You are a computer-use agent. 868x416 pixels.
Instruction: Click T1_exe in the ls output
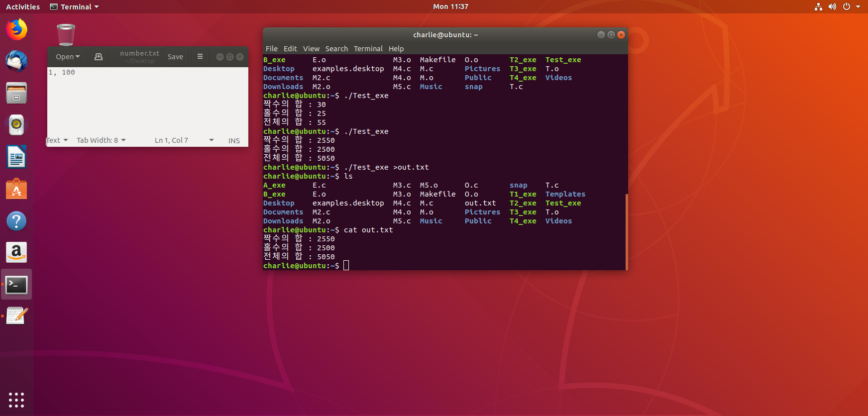[523, 194]
